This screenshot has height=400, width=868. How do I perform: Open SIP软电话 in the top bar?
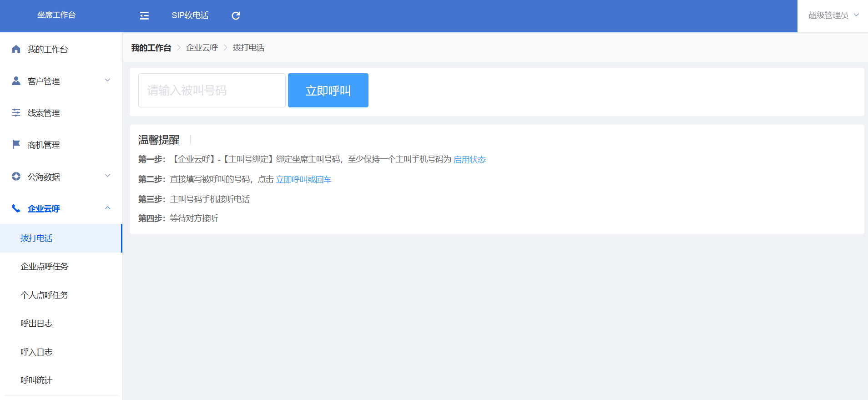coord(190,15)
